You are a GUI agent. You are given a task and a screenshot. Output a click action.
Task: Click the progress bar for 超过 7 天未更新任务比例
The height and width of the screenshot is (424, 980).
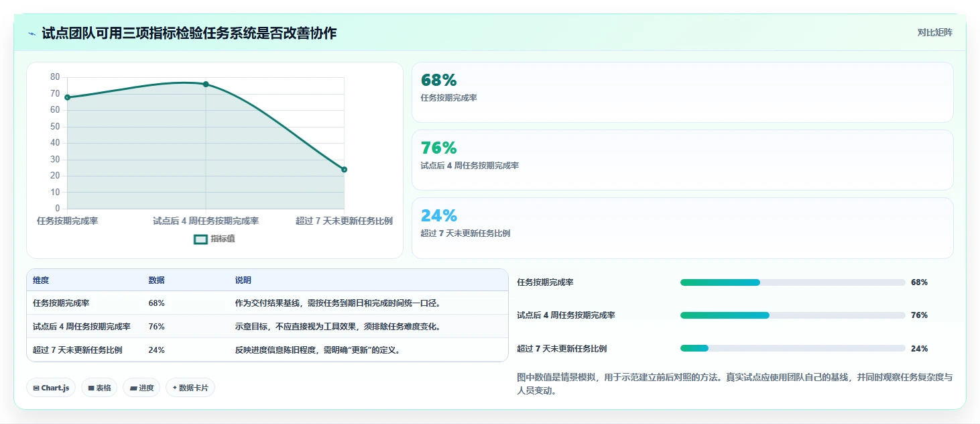point(792,348)
